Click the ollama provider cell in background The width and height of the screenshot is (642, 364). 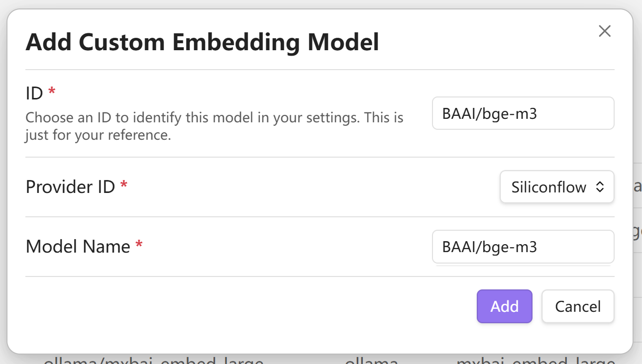tap(371, 361)
